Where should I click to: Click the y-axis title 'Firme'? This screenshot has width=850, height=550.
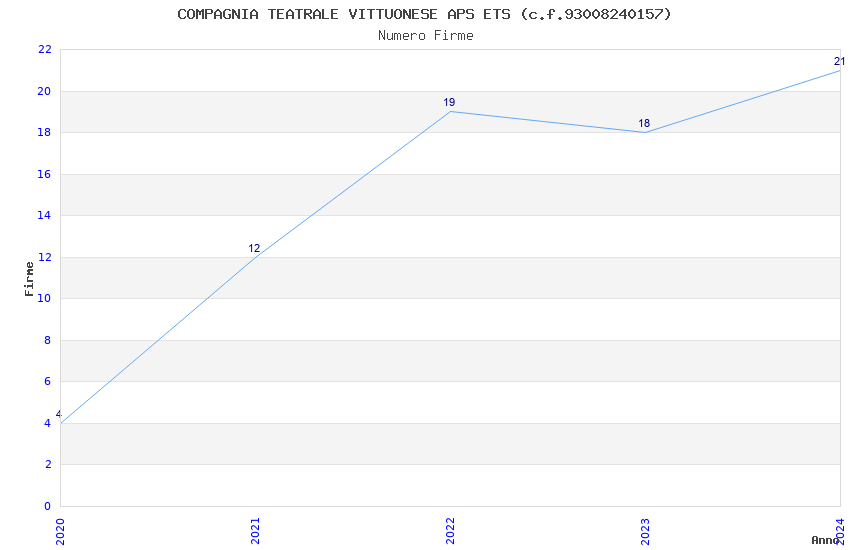click(x=29, y=279)
